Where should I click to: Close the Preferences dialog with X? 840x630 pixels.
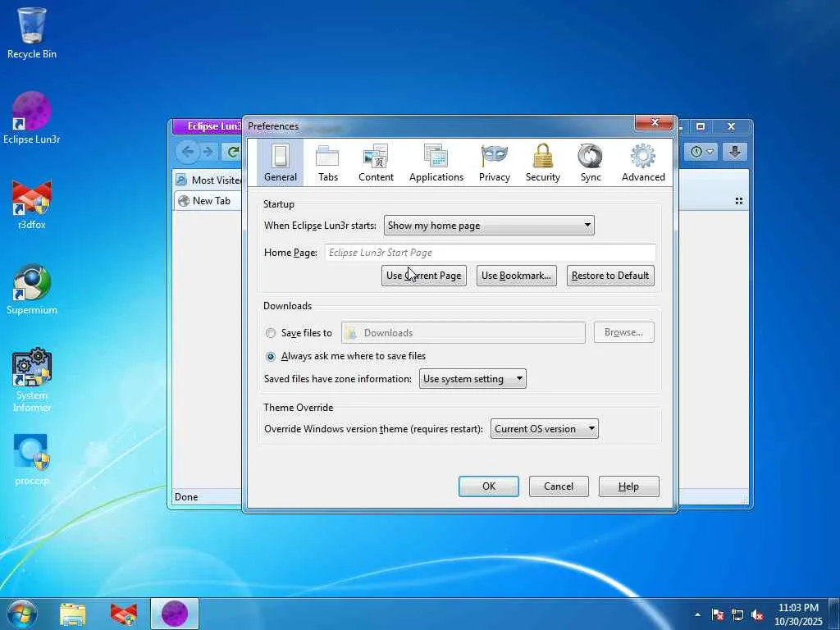(654, 123)
